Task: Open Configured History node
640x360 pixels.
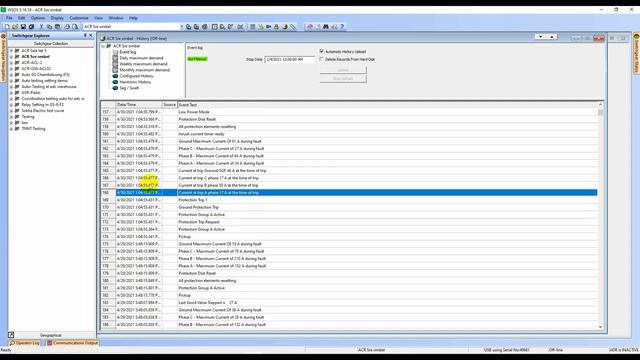Action: [136, 76]
